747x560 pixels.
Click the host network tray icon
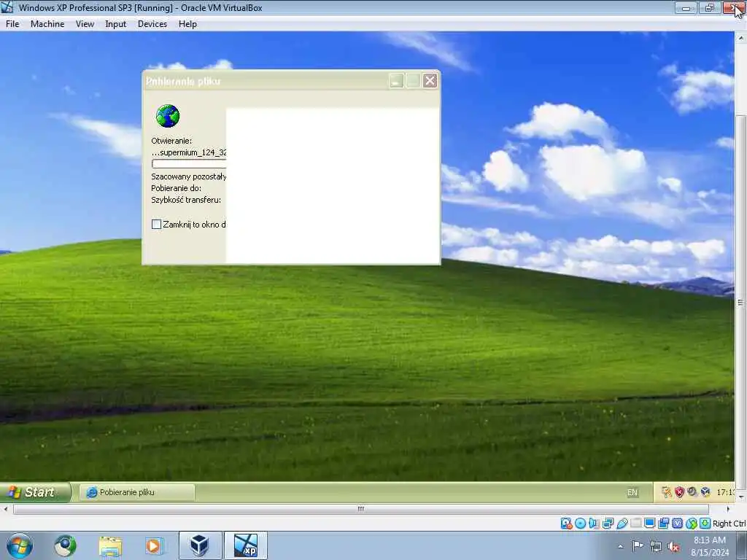[x=656, y=547]
